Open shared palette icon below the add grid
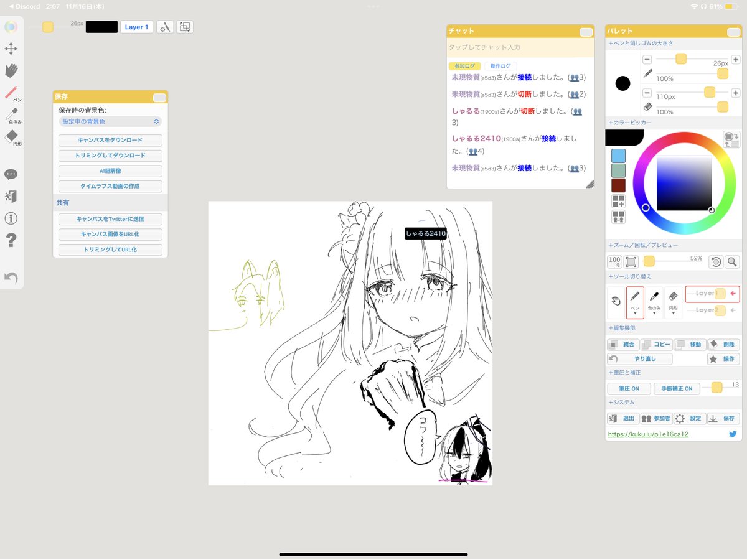 click(618, 217)
